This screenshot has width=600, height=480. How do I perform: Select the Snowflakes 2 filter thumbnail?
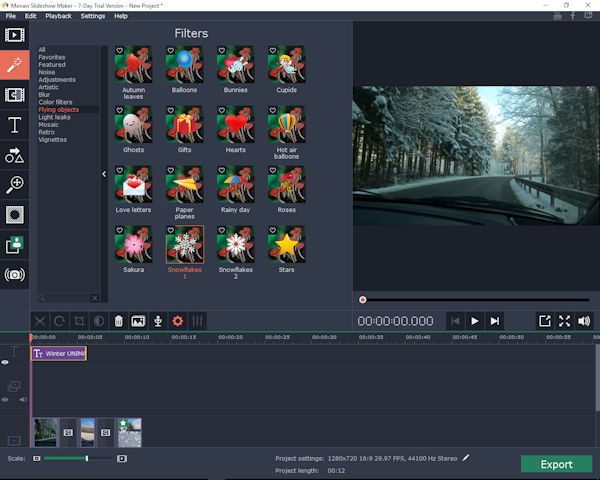pyautogui.click(x=236, y=245)
